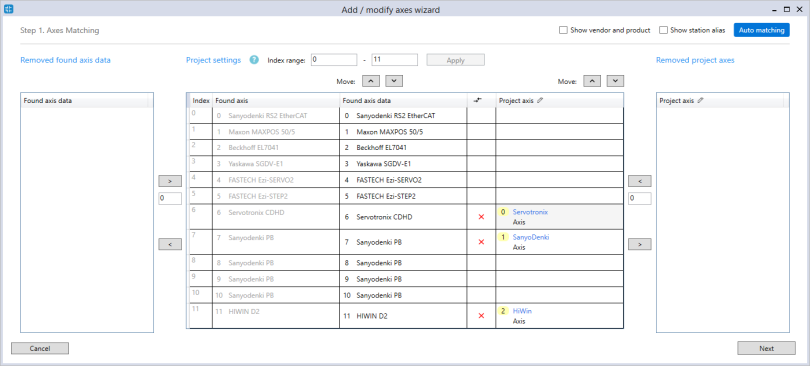Enable Show station alias checkbox
Image resolution: width=810 pixels, height=366 pixels.
point(663,30)
